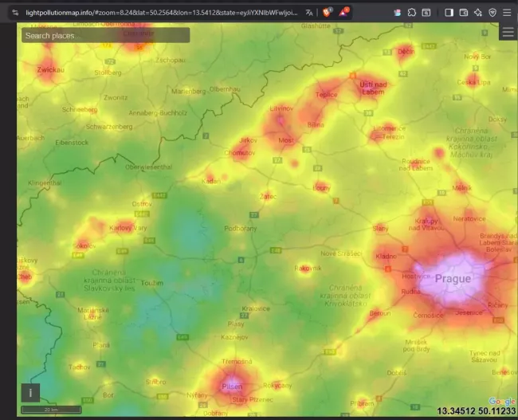Screen dimensions: 518x420
Task: Expand the map layers menu panel
Action: point(508,32)
